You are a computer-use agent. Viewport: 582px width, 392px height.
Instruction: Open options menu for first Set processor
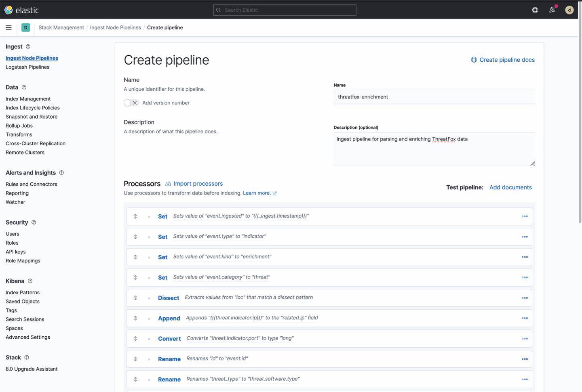(x=525, y=216)
